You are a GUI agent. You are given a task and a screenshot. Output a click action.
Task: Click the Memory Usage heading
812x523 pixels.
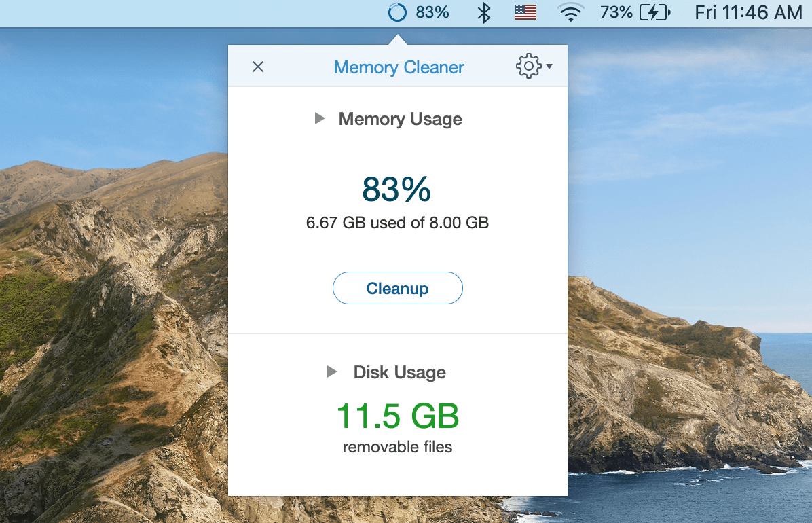[401, 120]
